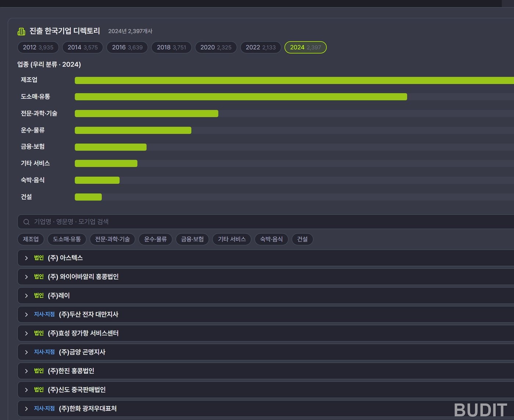Expand the (주)한진 홍콩법인 row chevron
This screenshot has width=514, height=420.
[26, 371]
